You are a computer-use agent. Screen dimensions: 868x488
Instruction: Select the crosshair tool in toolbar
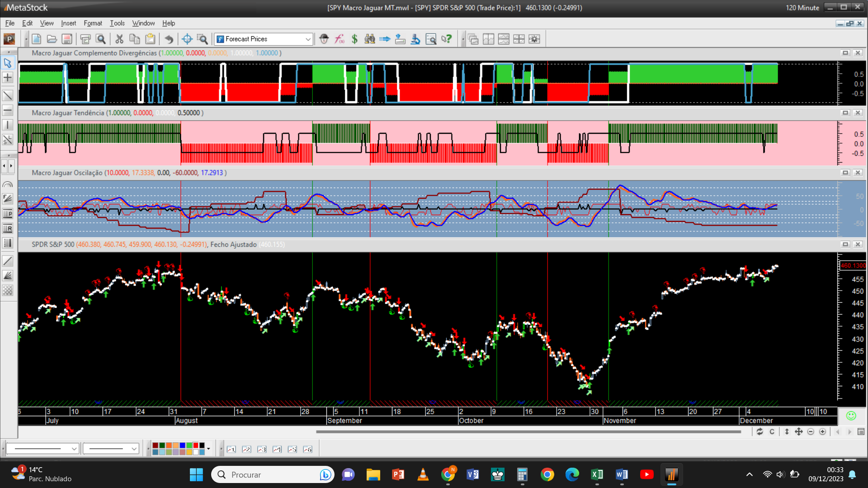187,39
